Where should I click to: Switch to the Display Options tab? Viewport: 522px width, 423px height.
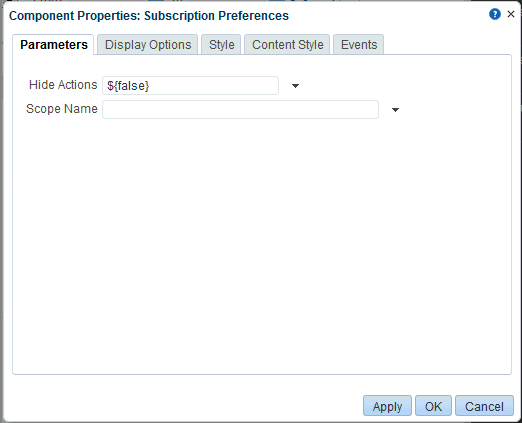point(148,45)
